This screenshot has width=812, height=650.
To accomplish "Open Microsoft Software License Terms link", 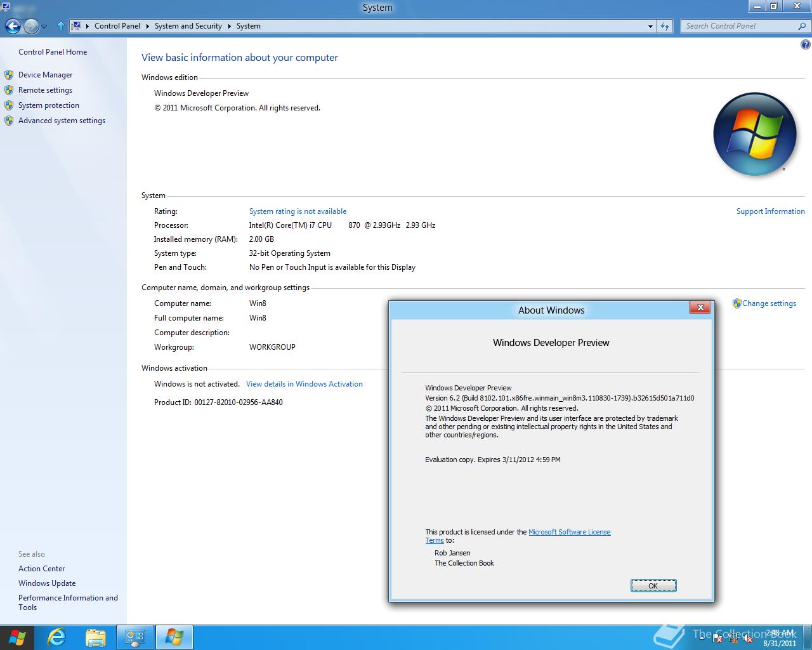I will pos(569,532).
